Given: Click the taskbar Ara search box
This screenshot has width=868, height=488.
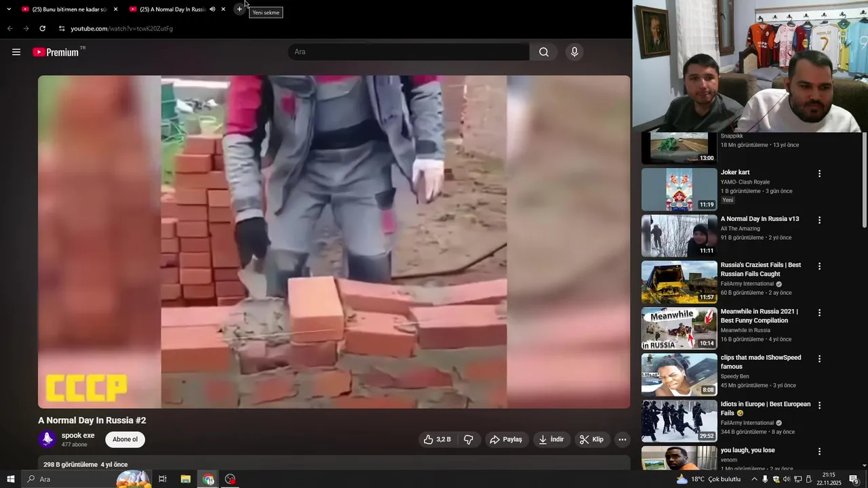Looking at the screenshot, I should 87,479.
